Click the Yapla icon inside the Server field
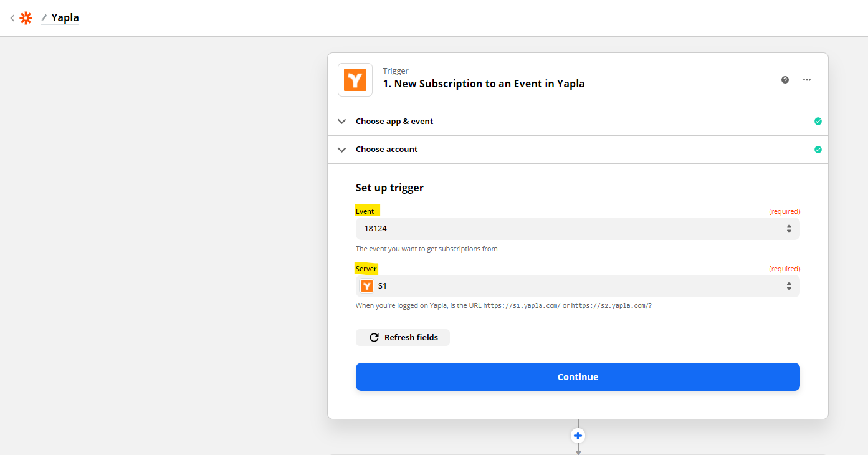 click(x=367, y=285)
